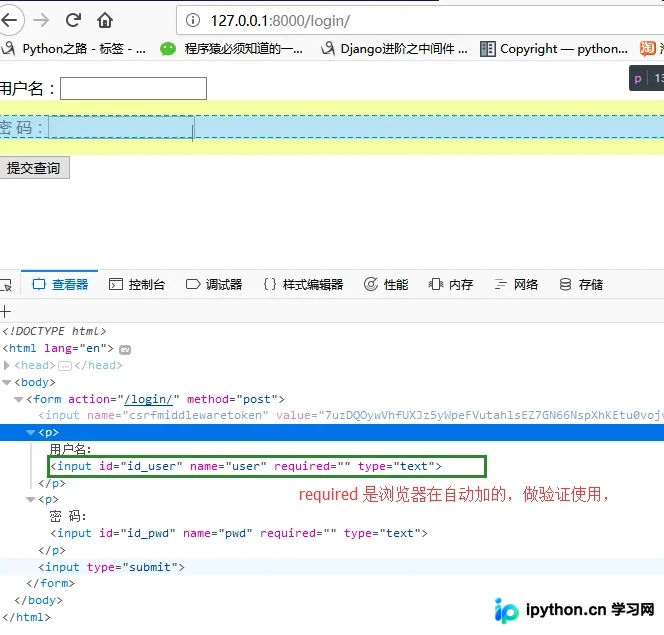
Task: Collapse the highlighted first p element
Action: (x=30, y=433)
